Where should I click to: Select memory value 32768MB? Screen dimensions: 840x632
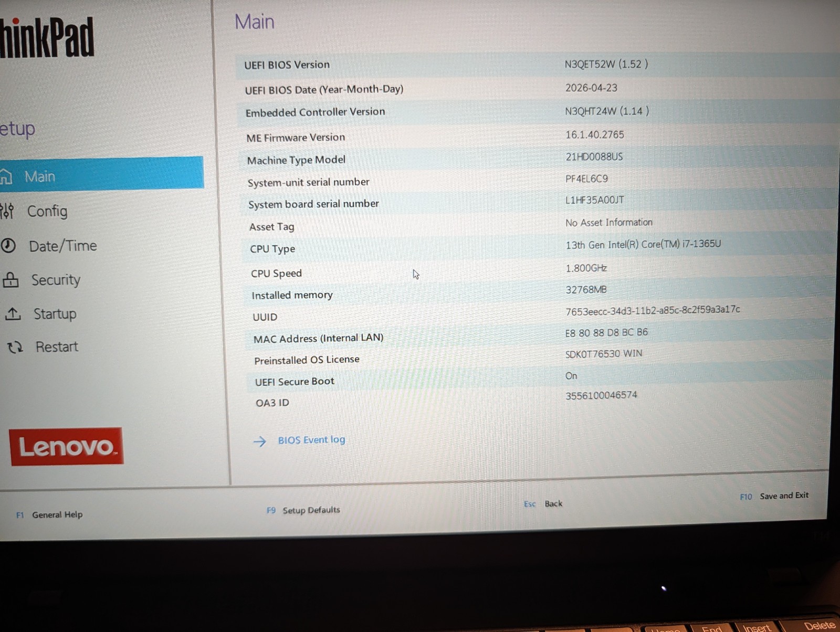pyautogui.click(x=586, y=290)
